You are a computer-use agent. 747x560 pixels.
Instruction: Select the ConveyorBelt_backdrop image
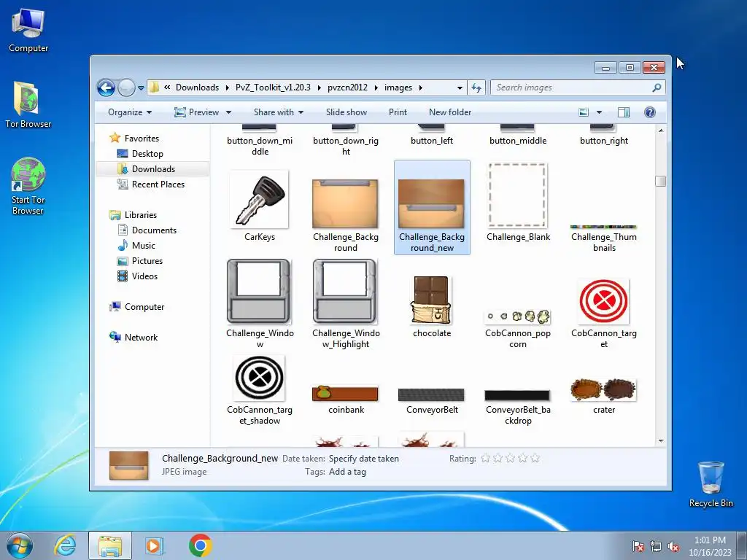tap(518, 407)
